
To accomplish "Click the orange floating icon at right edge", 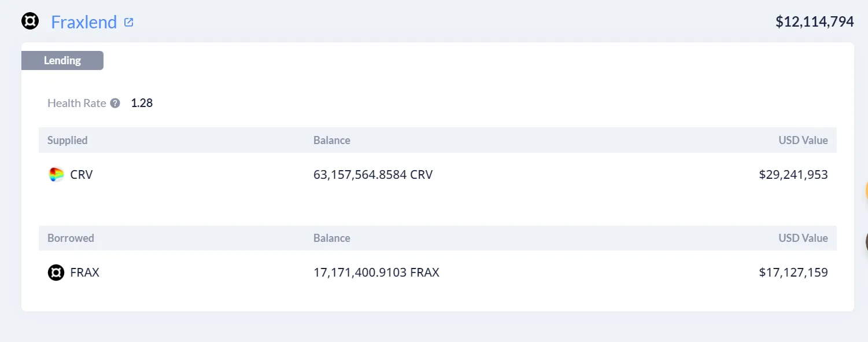I will (x=866, y=190).
